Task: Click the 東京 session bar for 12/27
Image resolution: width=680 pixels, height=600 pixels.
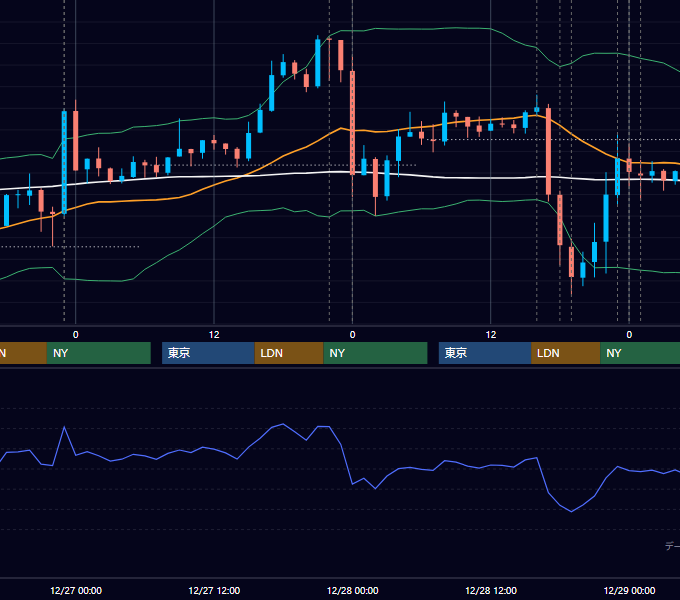Action: pos(208,353)
